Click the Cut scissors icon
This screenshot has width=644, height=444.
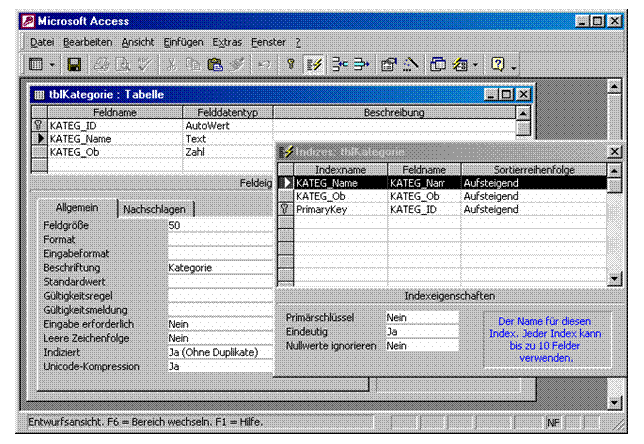click(172, 64)
